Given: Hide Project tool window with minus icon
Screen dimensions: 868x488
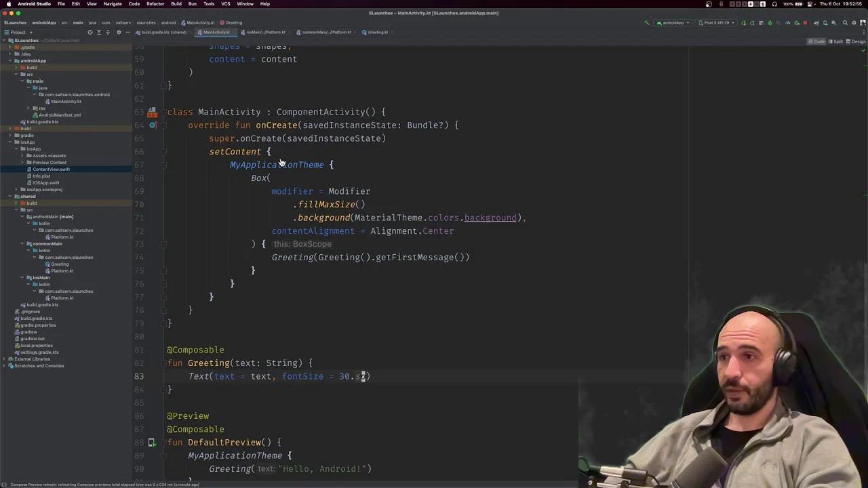Looking at the screenshot, I should [x=128, y=33].
